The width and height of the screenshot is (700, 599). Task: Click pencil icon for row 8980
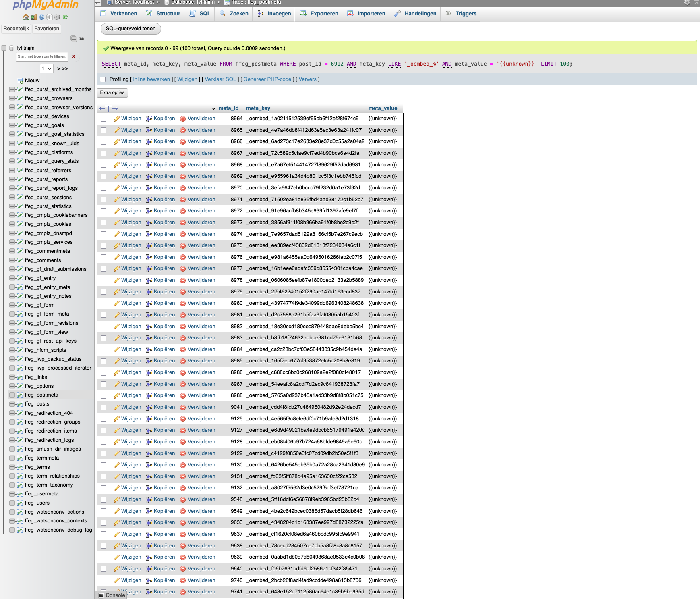tap(116, 304)
